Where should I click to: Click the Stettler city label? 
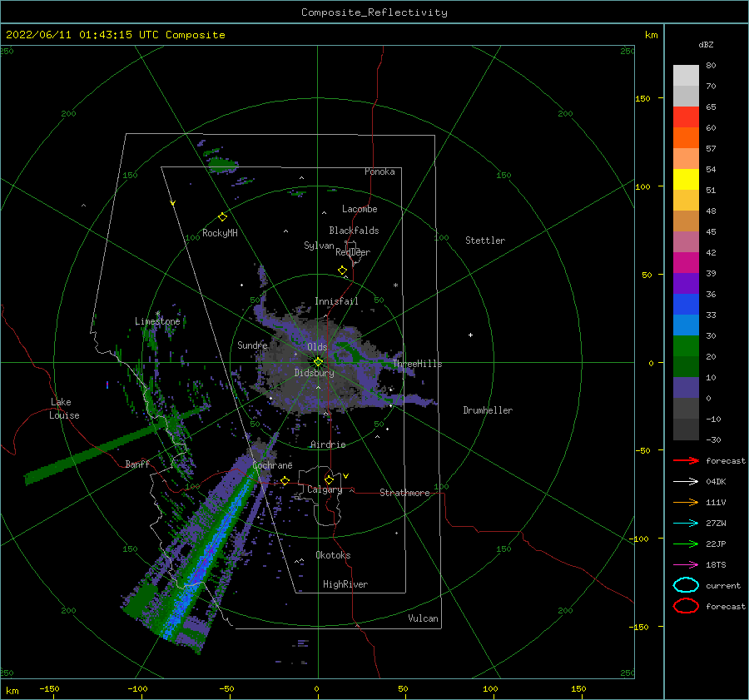[485, 241]
